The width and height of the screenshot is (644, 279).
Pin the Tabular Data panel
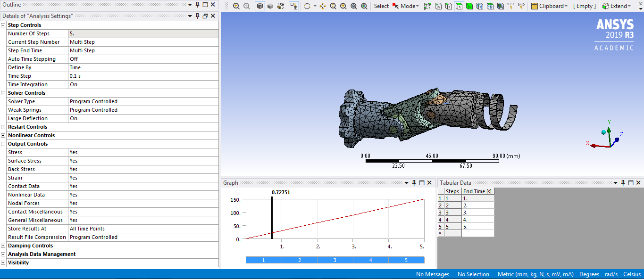(623, 183)
